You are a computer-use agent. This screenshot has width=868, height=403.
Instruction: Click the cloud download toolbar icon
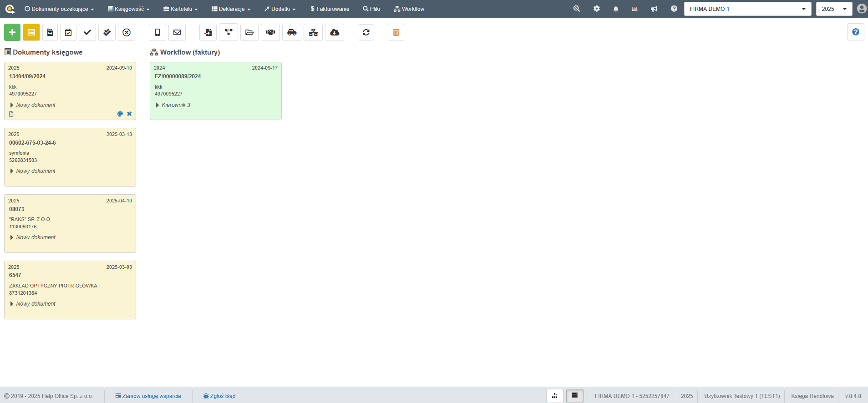coord(335,32)
